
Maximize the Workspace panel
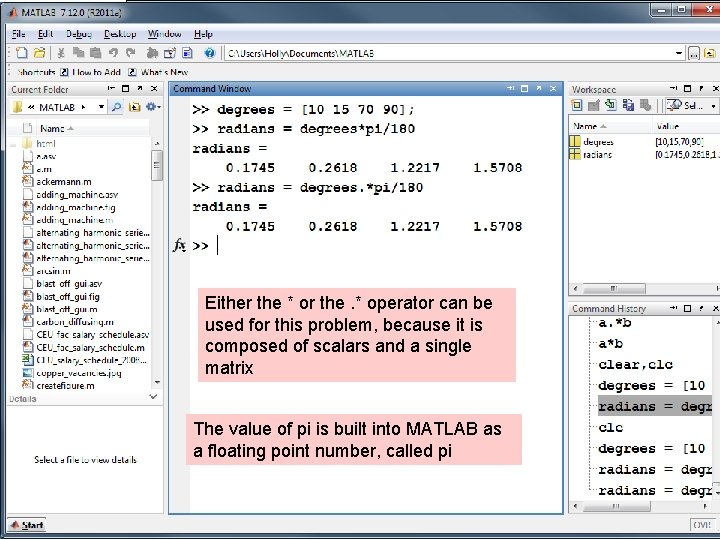[687, 89]
